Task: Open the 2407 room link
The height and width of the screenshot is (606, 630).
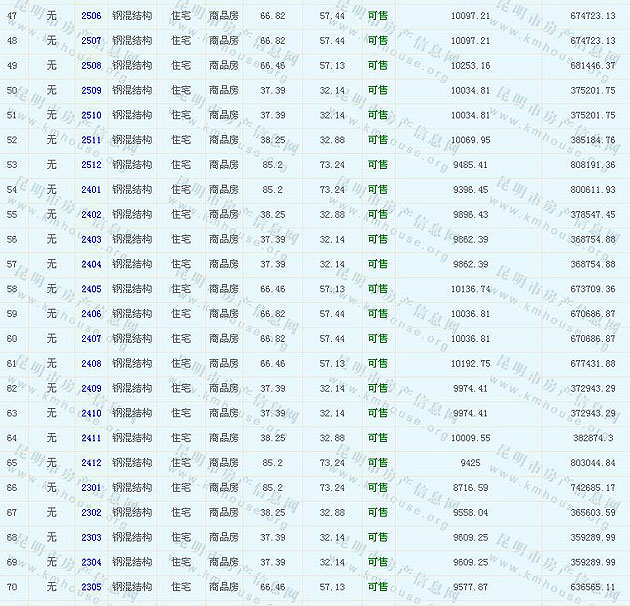Action: coord(91,339)
